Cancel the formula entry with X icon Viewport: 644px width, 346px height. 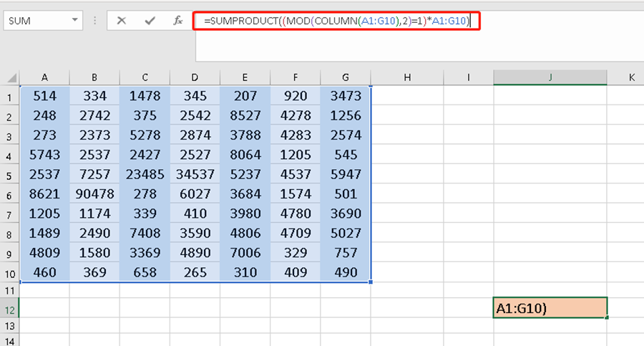(x=121, y=21)
